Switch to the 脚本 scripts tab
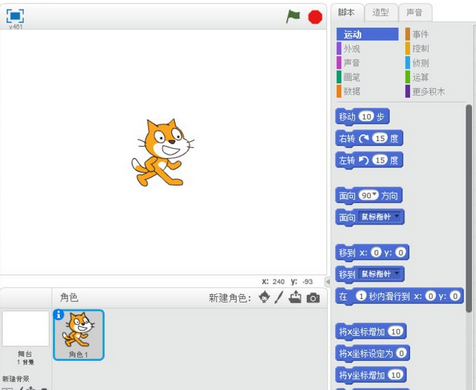This screenshot has height=390, width=476. 346,13
